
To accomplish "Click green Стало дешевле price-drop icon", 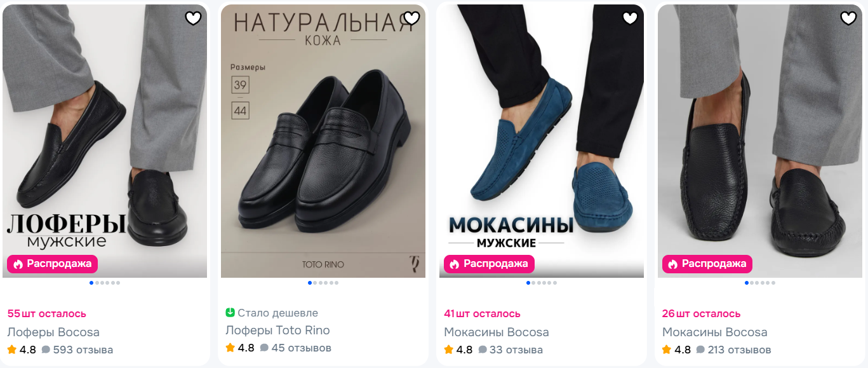I will coord(230,313).
